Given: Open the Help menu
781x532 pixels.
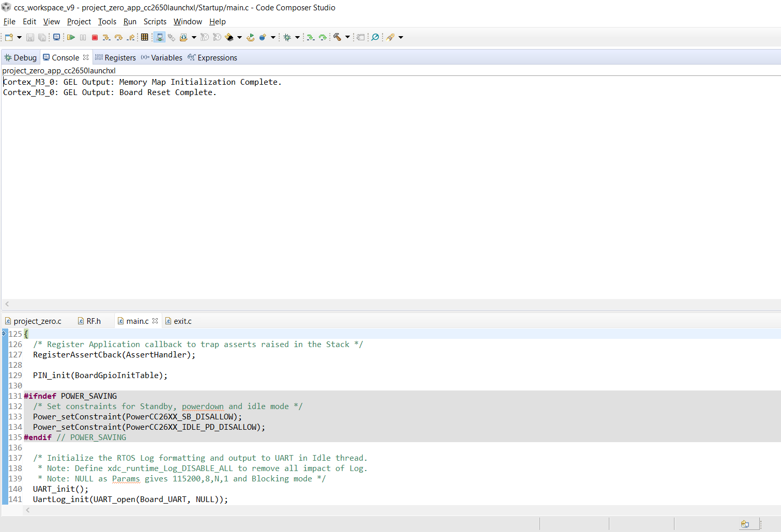Looking at the screenshot, I should 217,22.
